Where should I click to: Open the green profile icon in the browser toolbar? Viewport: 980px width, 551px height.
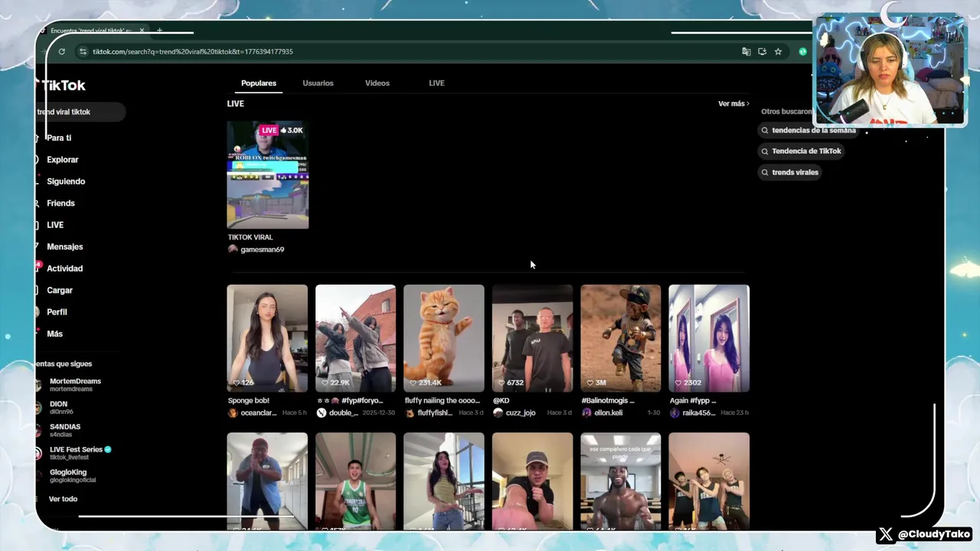click(802, 51)
